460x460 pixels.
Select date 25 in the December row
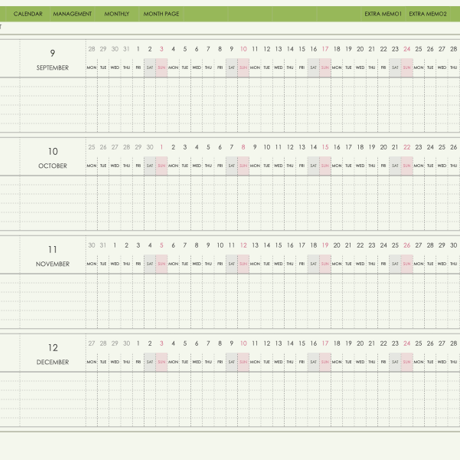tap(418, 343)
